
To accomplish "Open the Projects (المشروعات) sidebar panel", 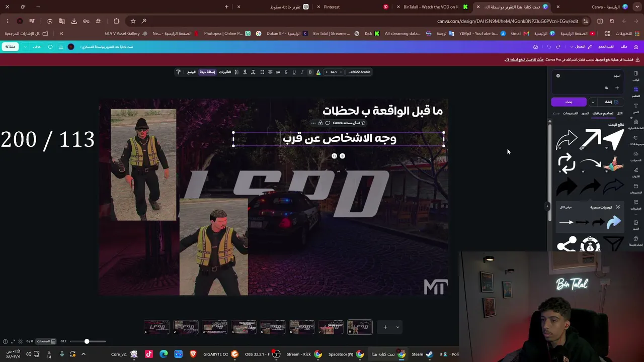I will (636, 188).
